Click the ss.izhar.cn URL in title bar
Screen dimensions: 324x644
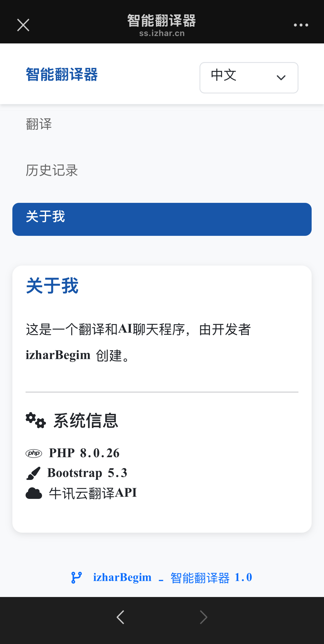162,34
